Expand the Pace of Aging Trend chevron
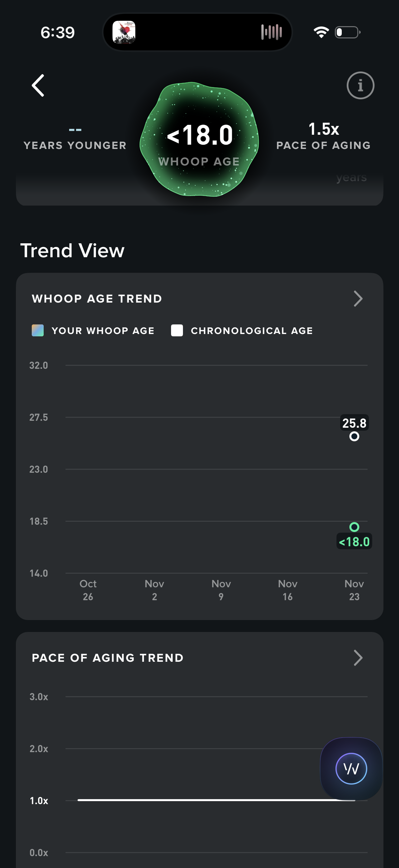This screenshot has width=399, height=868. pyautogui.click(x=358, y=658)
